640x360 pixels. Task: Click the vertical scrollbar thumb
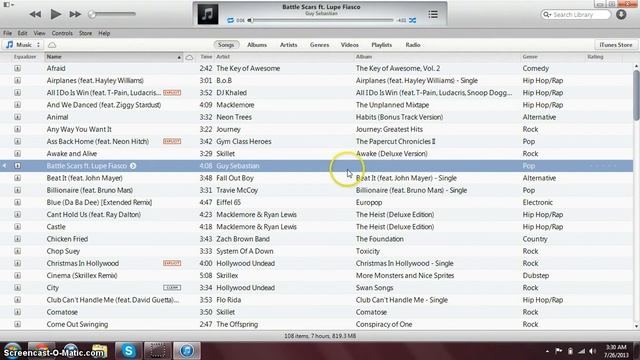click(x=636, y=95)
